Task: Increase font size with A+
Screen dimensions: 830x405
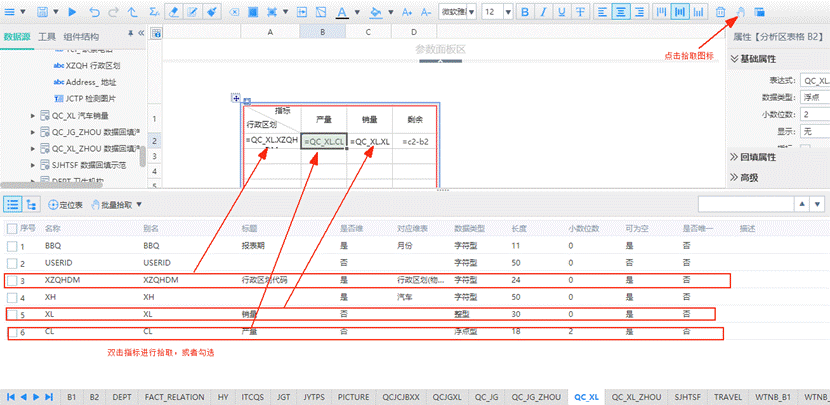Action: [407, 11]
